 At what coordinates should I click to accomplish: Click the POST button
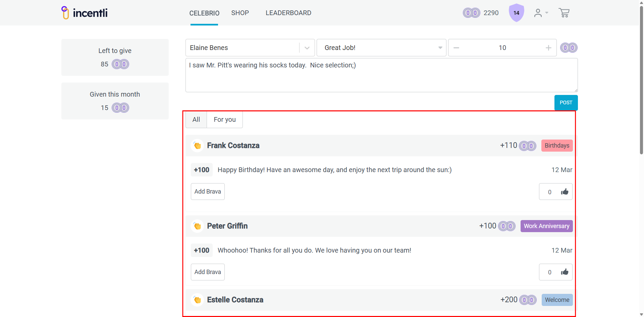[566, 103]
